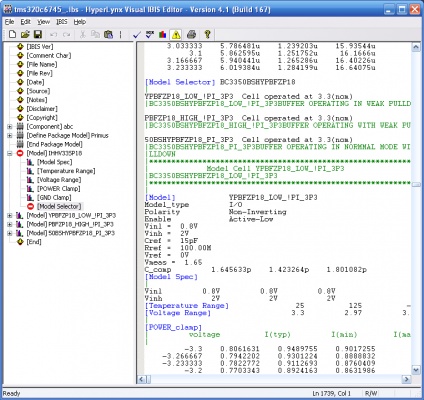Viewport: 424px width, 400px height.
Task: Open the Help menu
Action: (x=80, y=22)
